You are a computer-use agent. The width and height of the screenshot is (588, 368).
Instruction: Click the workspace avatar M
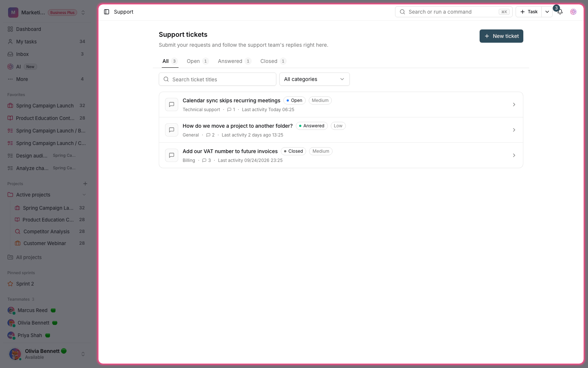click(x=13, y=13)
